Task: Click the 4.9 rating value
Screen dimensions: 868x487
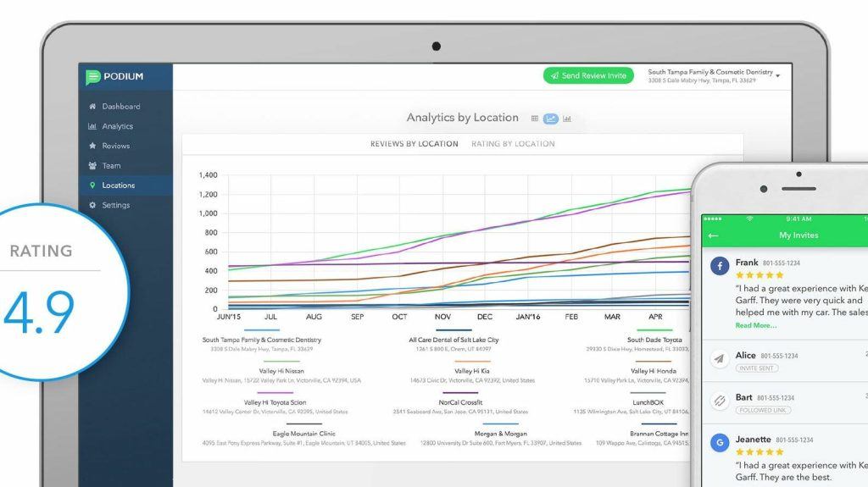Action: 39,313
